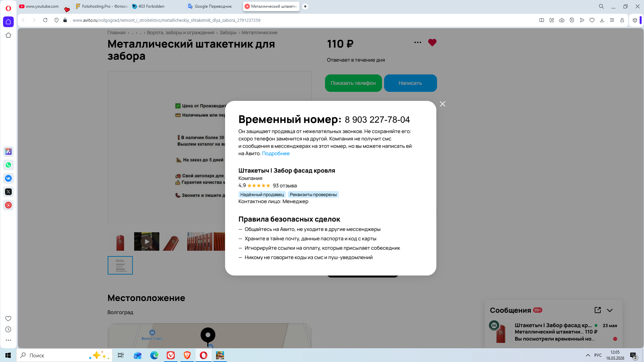This screenshot has height=362, width=644.
Task: Switch to Google Переводчик tab
Action: tap(213, 6)
